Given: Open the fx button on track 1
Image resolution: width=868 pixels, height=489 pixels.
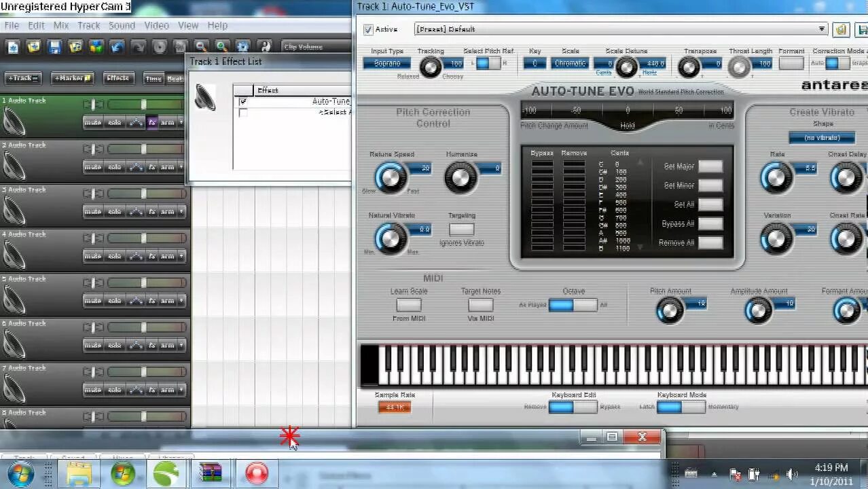Looking at the screenshot, I should (152, 122).
